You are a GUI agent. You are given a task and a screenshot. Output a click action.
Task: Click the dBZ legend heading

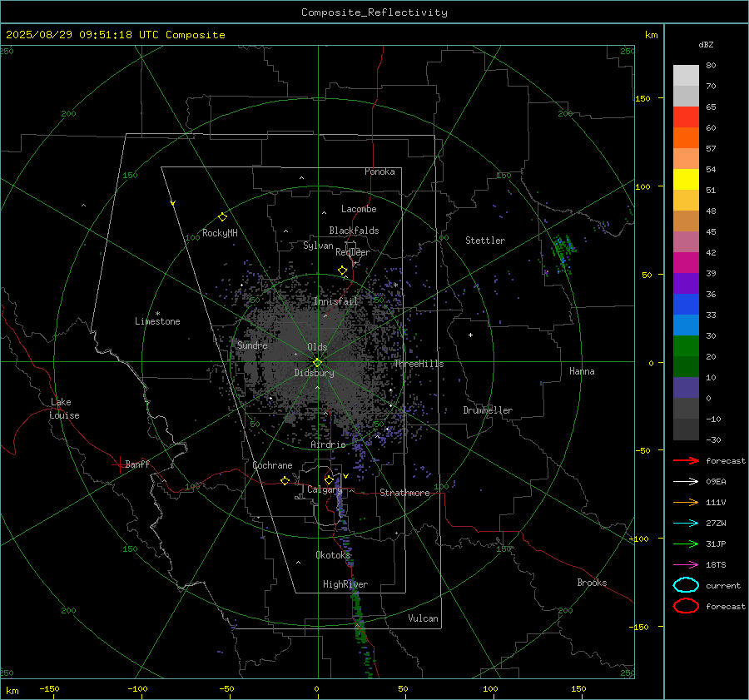(x=706, y=44)
